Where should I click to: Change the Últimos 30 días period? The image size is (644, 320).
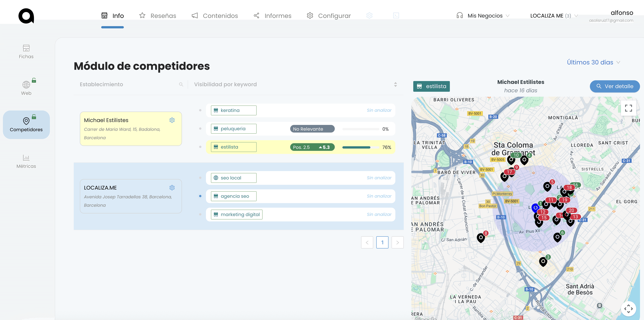pyautogui.click(x=594, y=62)
